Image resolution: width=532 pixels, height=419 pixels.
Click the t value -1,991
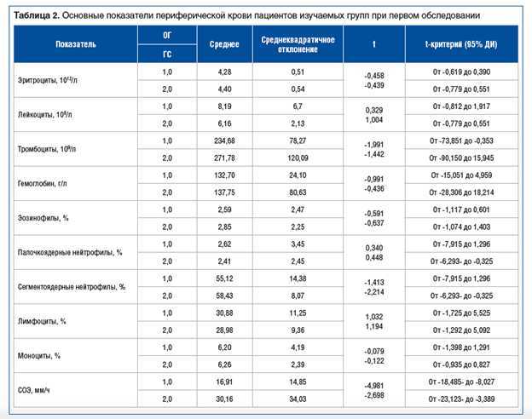tap(374, 145)
